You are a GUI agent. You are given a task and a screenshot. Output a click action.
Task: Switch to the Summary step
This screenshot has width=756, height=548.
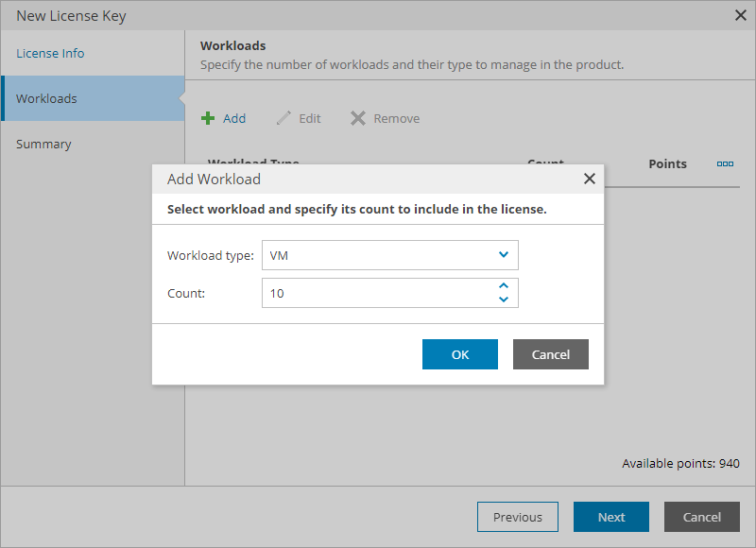click(x=43, y=144)
